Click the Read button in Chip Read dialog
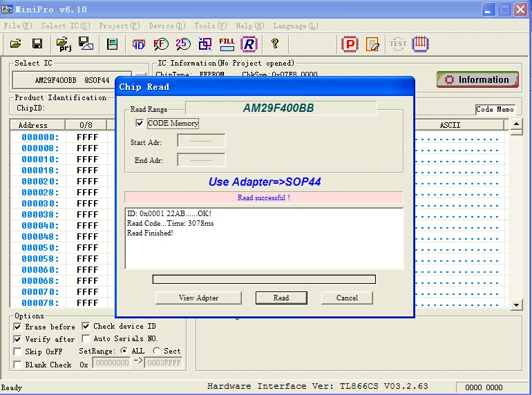 [281, 298]
